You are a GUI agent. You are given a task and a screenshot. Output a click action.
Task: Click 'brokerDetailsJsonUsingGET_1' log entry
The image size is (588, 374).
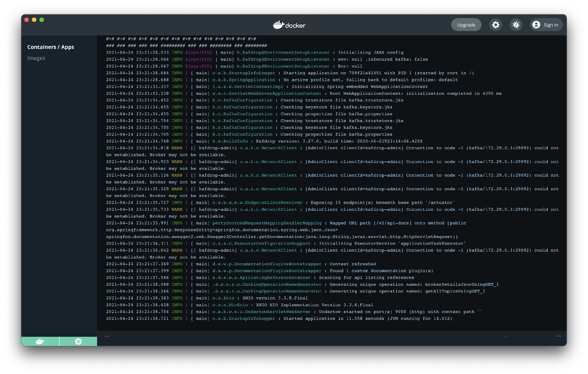(302, 284)
